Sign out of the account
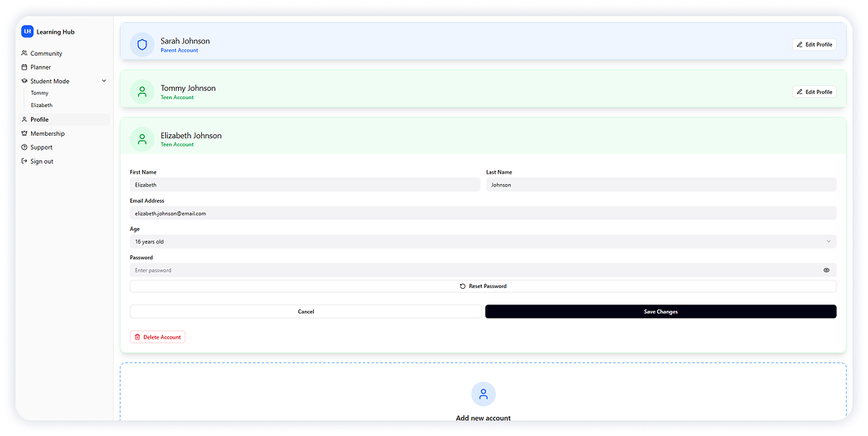 click(x=42, y=161)
